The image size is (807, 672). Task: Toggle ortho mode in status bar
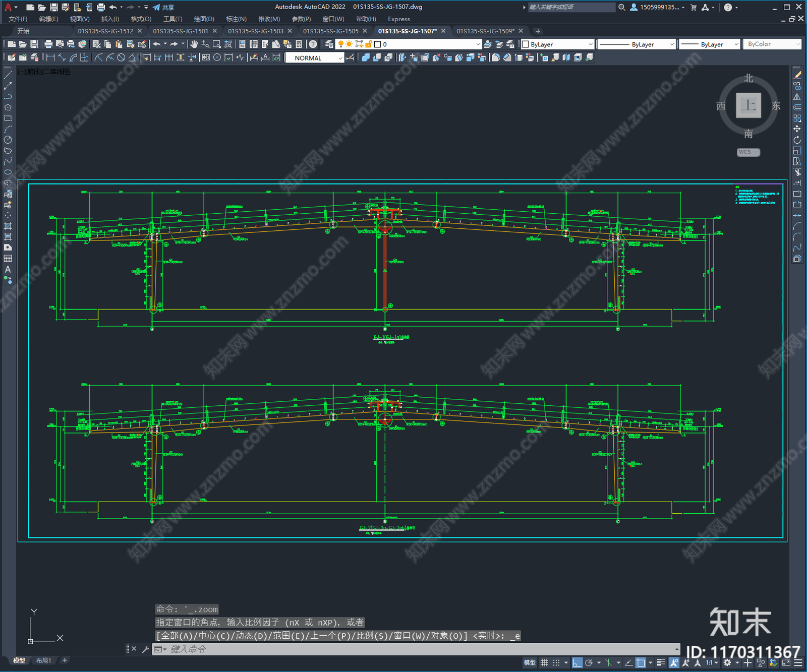578,662
